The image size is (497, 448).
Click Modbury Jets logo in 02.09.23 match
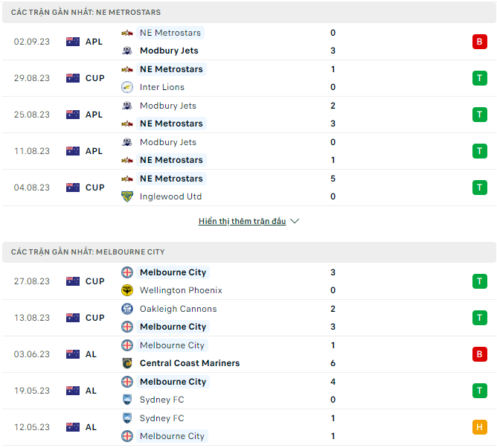coord(127,51)
